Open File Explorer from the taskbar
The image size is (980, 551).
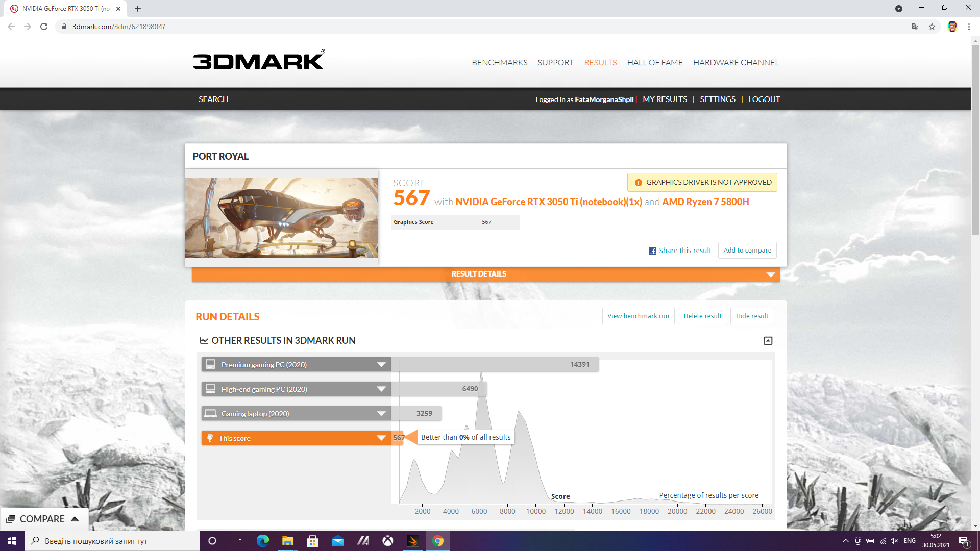tap(288, 541)
